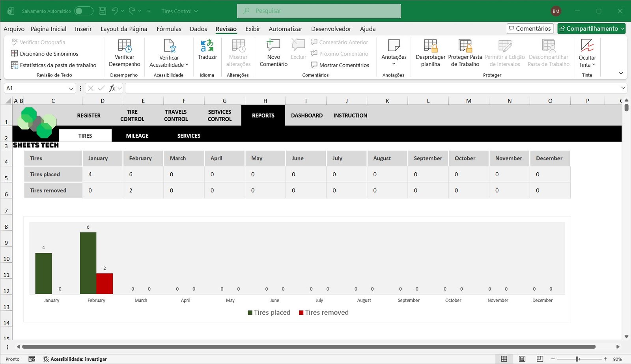Viewport: 631px width, 364px height.
Task: Click Proteger Pasta de Trabalho icon
Action: click(465, 46)
